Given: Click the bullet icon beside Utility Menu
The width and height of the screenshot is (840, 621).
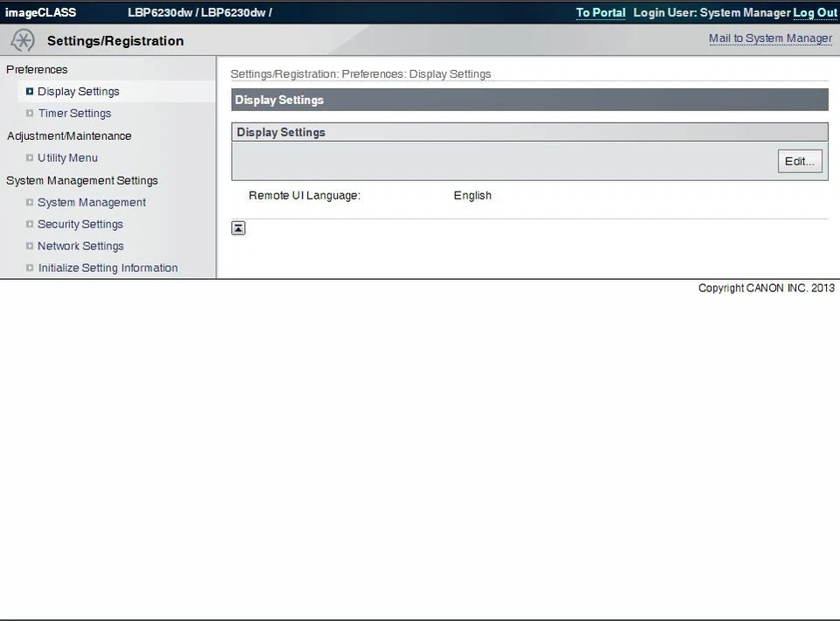Looking at the screenshot, I should (x=30, y=158).
